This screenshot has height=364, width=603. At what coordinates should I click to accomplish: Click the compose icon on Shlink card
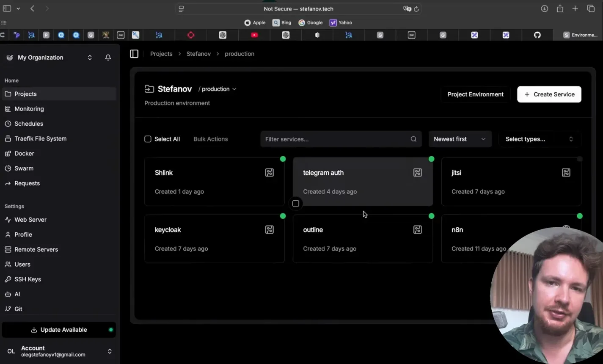[270, 173]
